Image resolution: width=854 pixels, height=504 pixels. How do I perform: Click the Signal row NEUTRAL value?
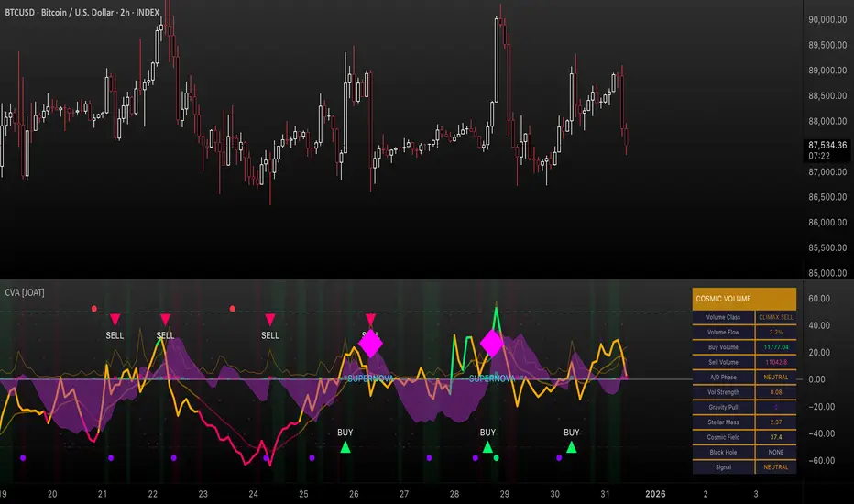[775, 467]
